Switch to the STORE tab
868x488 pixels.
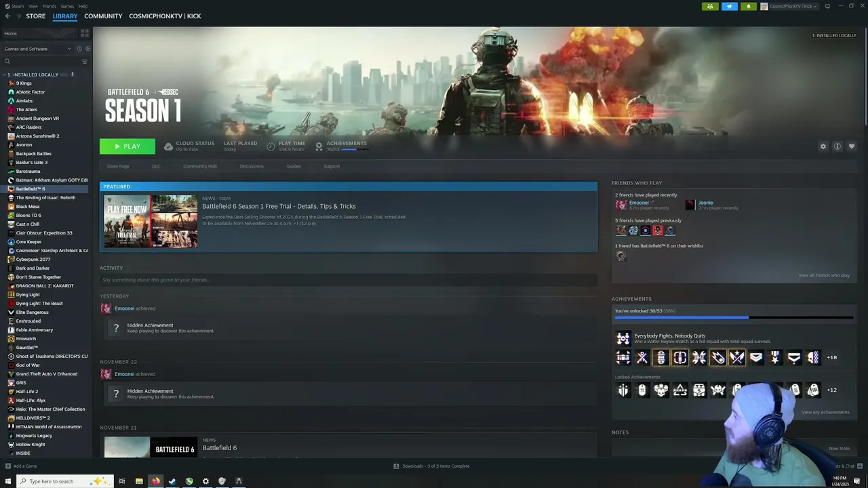tap(36, 16)
